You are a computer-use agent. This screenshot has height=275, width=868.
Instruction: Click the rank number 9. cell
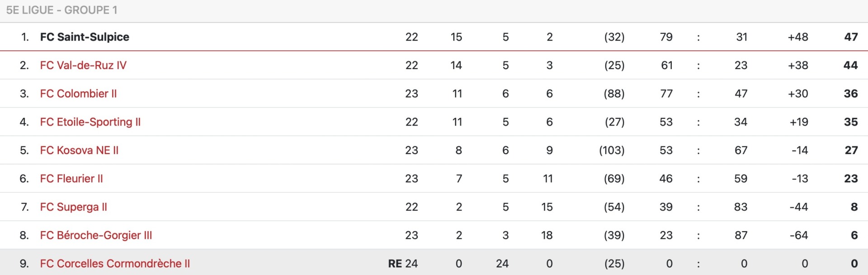tap(24, 264)
